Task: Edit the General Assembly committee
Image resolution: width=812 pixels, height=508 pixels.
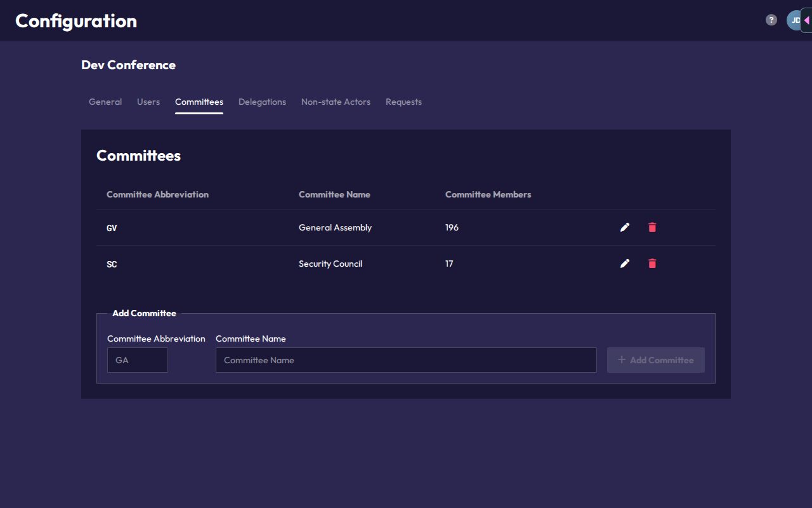Action: pyautogui.click(x=625, y=227)
